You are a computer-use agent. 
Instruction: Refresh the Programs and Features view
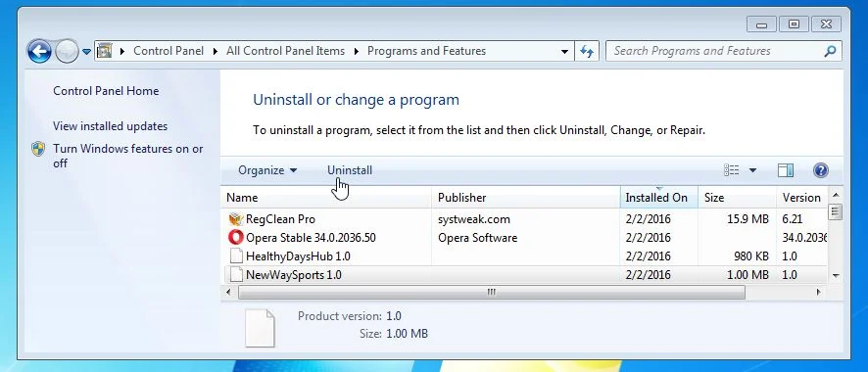587,52
